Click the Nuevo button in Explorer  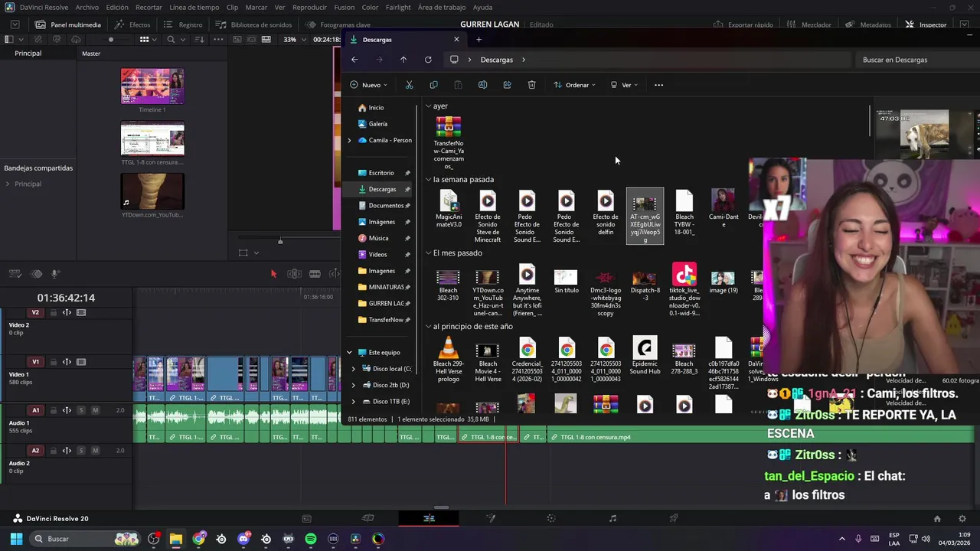tap(368, 85)
